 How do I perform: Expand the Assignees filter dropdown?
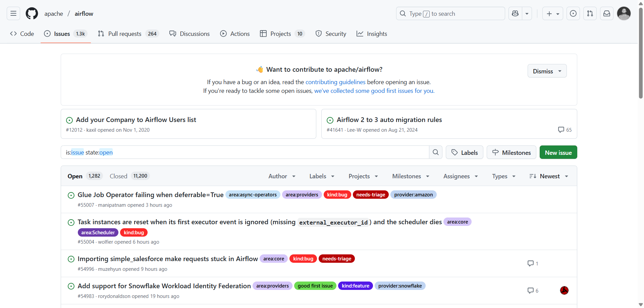pyautogui.click(x=461, y=176)
